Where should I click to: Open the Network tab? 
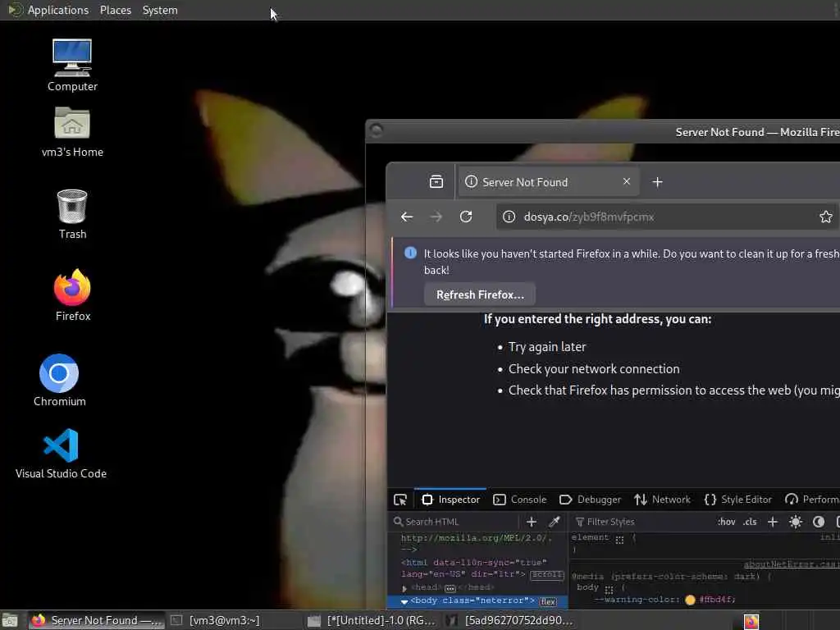tap(662, 500)
